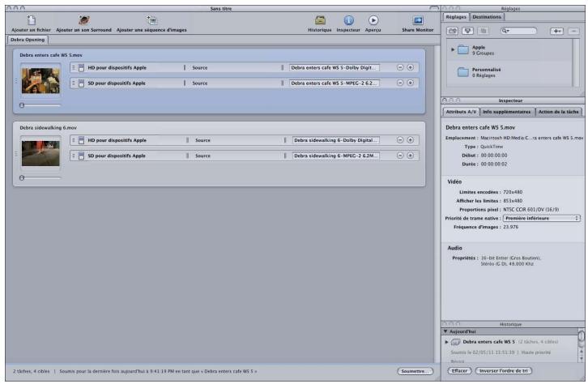Viewport: 588px width, 384px height.
Task: Open the Info supplémentaires tab
Action: point(506,111)
